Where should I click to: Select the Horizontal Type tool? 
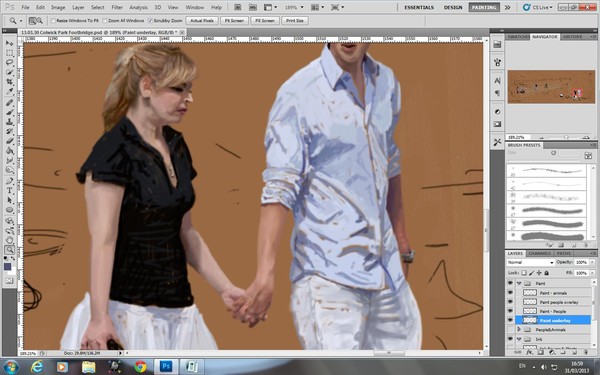pyautogui.click(x=10, y=191)
